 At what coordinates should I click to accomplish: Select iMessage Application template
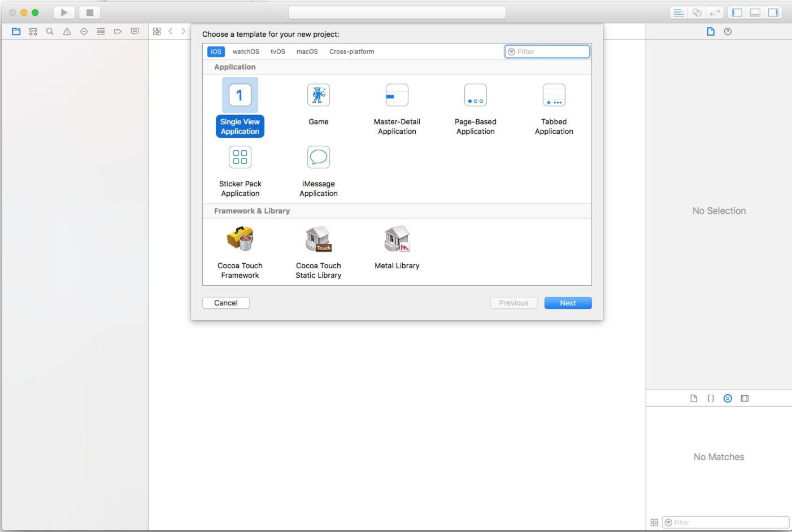click(x=319, y=171)
